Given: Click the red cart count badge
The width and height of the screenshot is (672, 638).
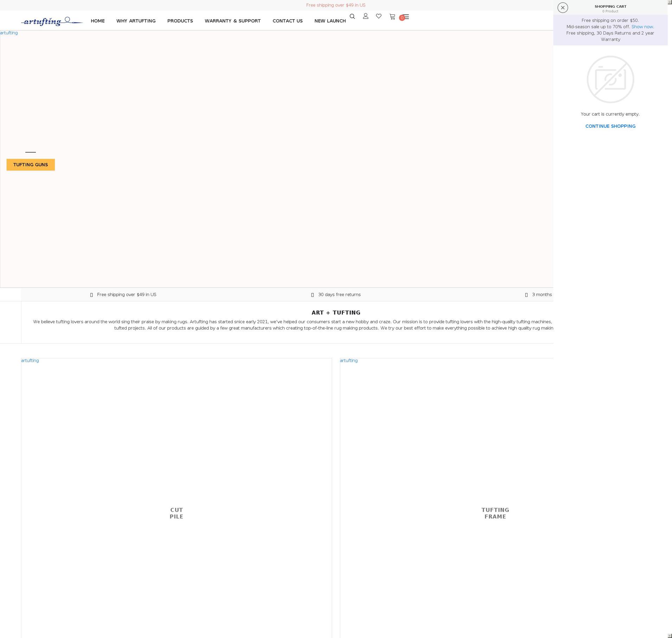Looking at the screenshot, I should pos(402,18).
